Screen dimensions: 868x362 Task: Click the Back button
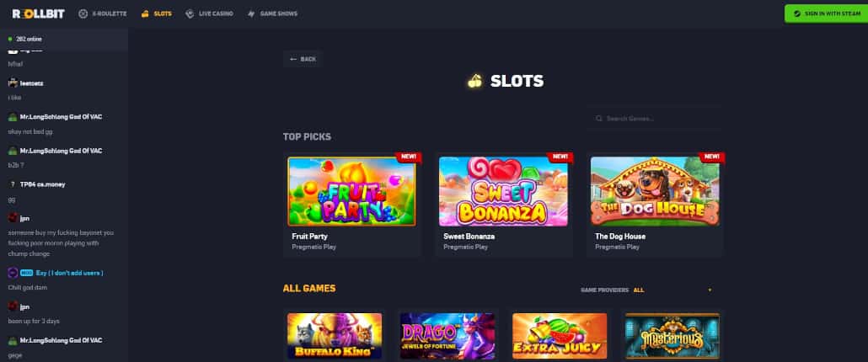click(303, 59)
